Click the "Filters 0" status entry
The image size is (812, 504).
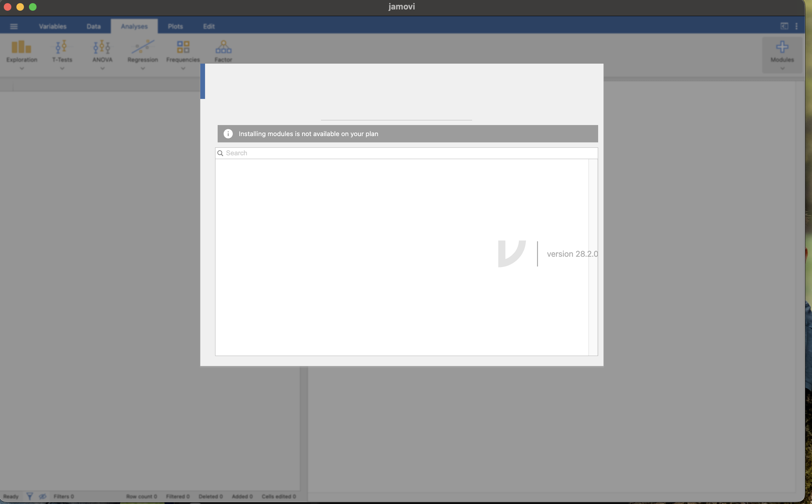(x=64, y=496)
